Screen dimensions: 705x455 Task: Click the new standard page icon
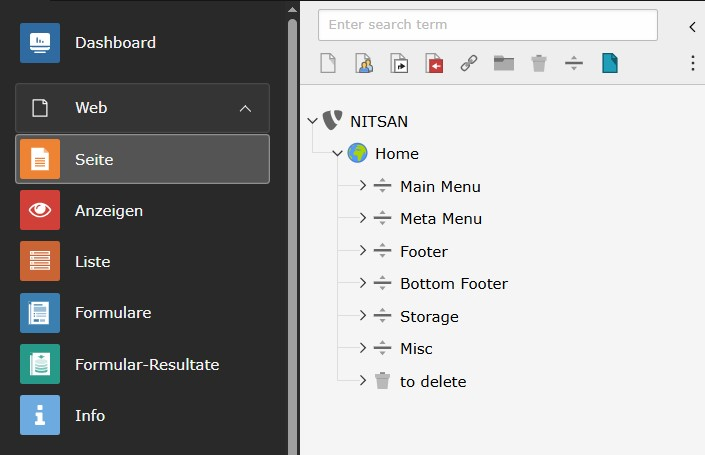328,64
